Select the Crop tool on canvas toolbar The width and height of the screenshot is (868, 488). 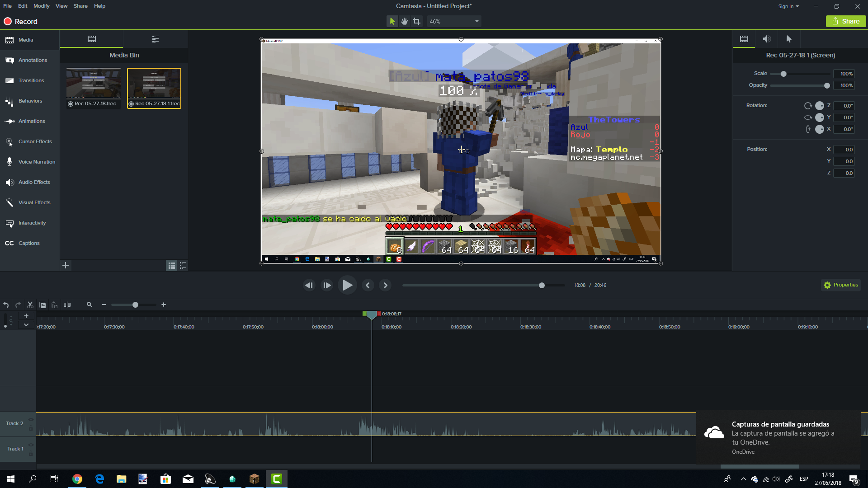coord(417,21)
